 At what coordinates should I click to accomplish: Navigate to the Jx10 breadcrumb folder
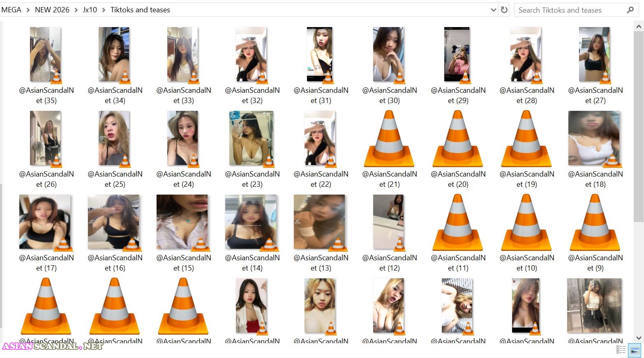[90, 10]
